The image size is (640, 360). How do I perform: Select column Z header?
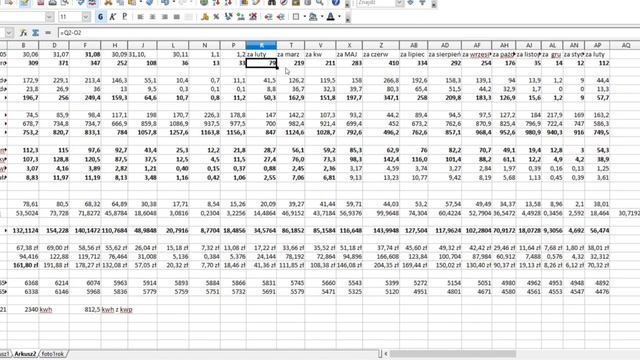381,45
